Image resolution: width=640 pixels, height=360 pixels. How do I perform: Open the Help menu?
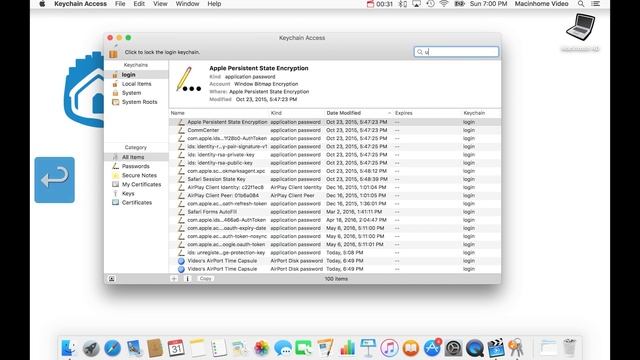point(214,4)
